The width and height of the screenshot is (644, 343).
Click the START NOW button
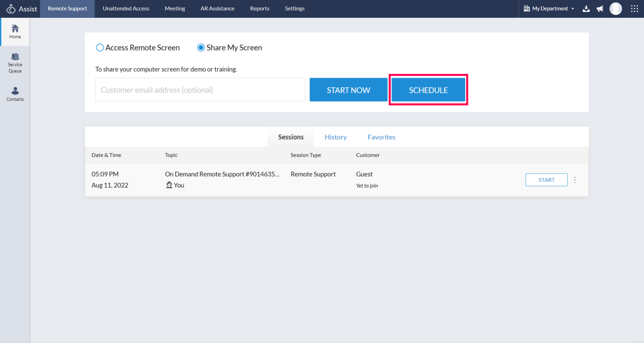348,90
